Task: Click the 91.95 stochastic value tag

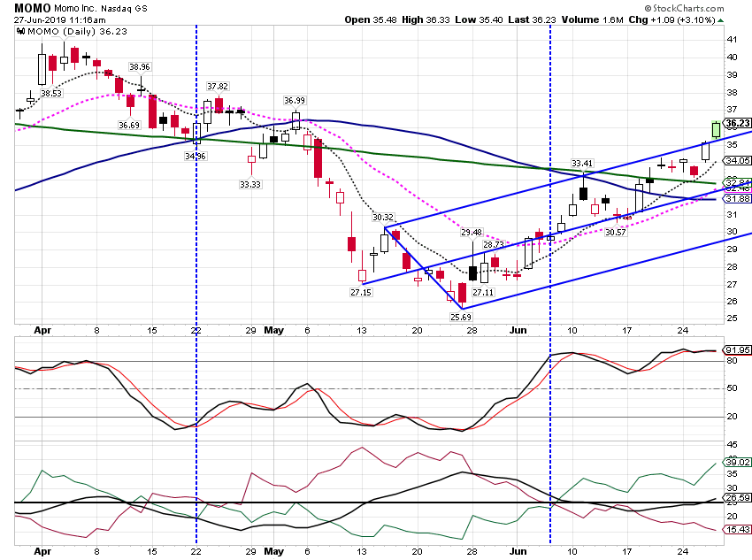Action: pyautogui.click(x=738, y=350)
